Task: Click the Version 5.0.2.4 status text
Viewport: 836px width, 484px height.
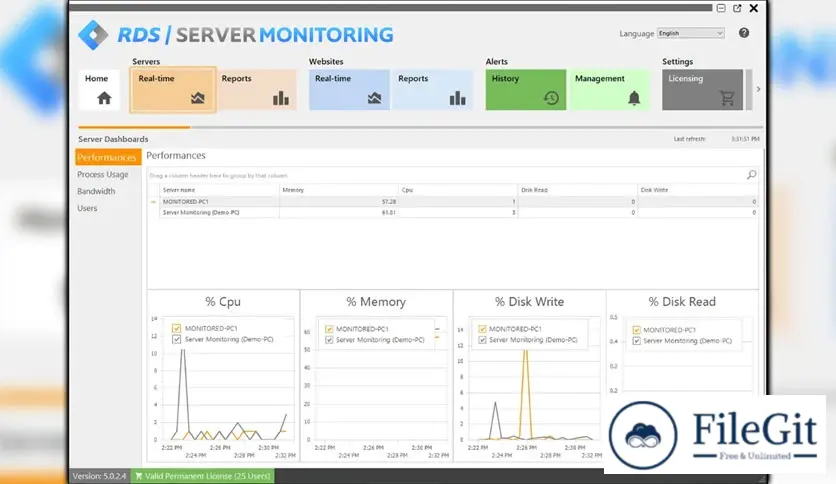Action: coord(99,476)
